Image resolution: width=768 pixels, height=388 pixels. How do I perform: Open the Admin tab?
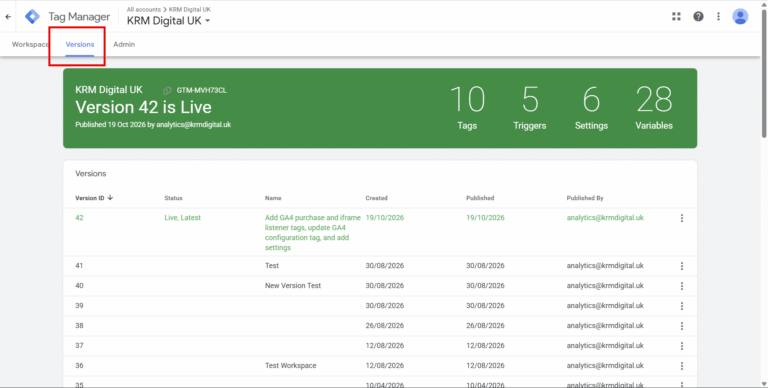tap(124, 44)
